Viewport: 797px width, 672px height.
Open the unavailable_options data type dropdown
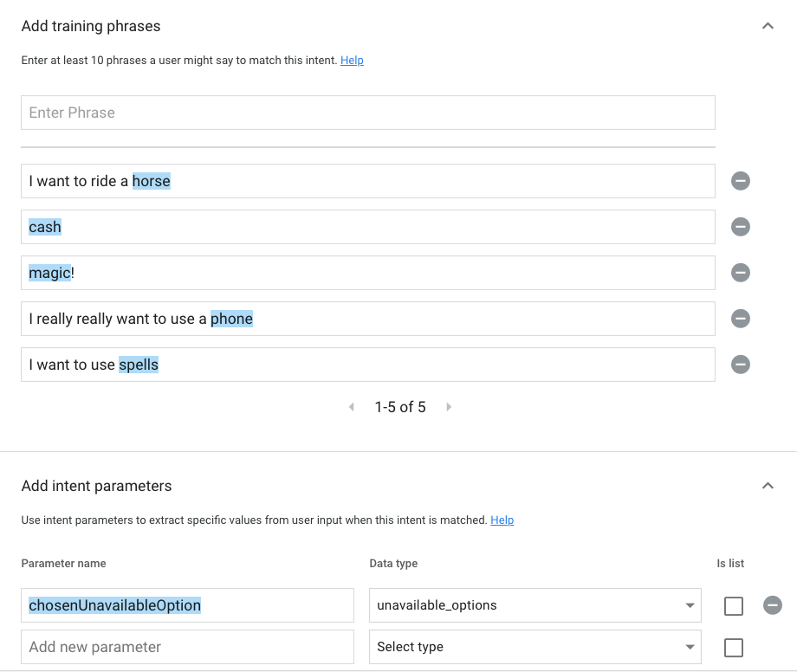point(535,605)
